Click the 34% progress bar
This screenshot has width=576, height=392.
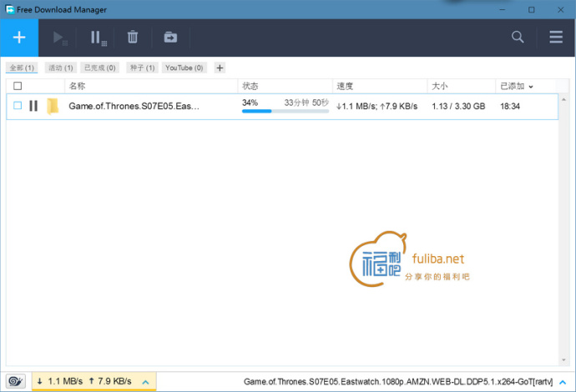tap(285, 111)
